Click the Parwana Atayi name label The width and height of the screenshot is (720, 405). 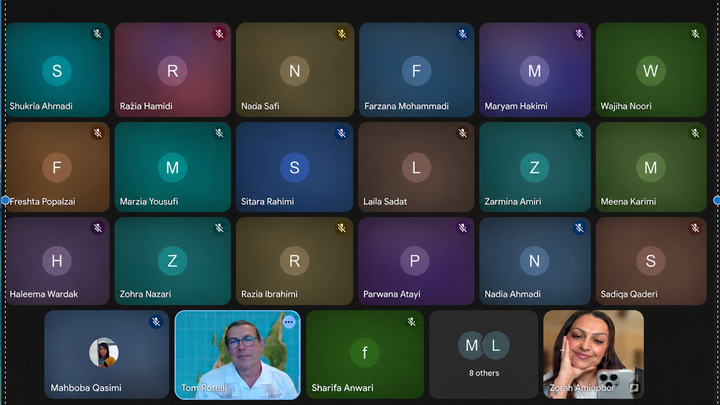tap(392, 294)
